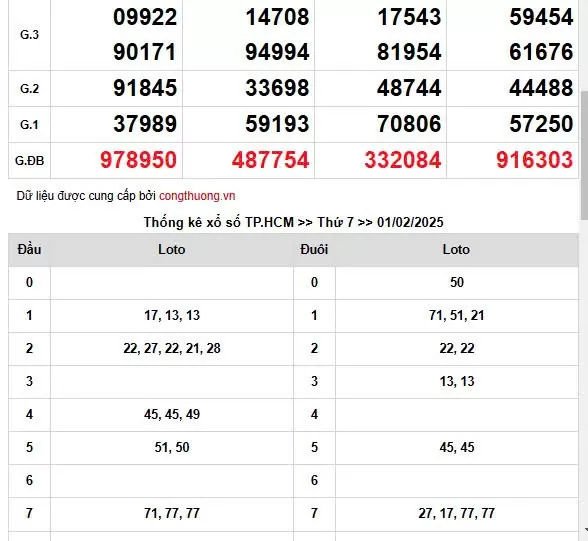The height and width of the screenshot is (541, 588).
Task: Click the statistics title Thống kê xổ số TP.HCM
Action: 219,222
